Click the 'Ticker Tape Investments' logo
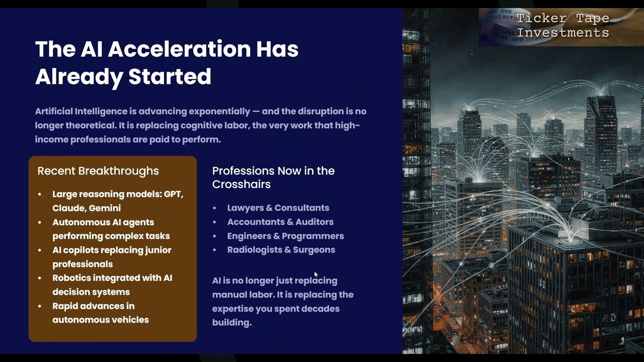 [561, 27]
